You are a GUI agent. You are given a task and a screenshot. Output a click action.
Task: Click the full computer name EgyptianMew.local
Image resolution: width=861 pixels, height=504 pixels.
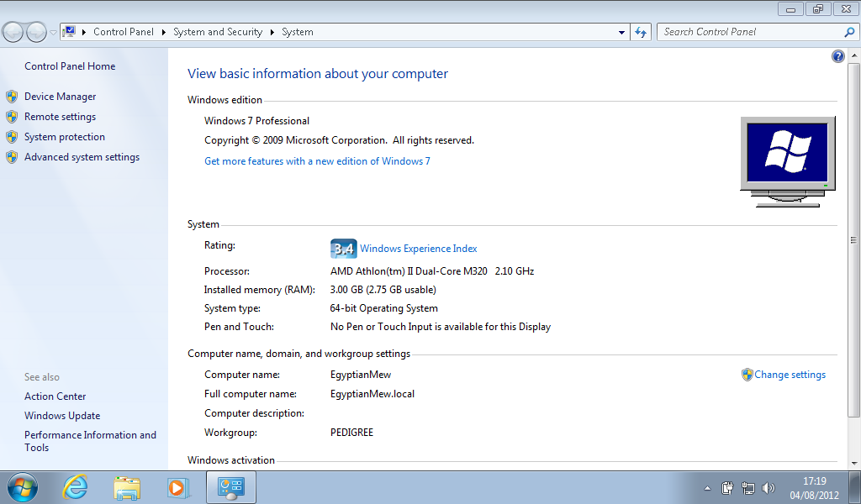pos(372,394)
